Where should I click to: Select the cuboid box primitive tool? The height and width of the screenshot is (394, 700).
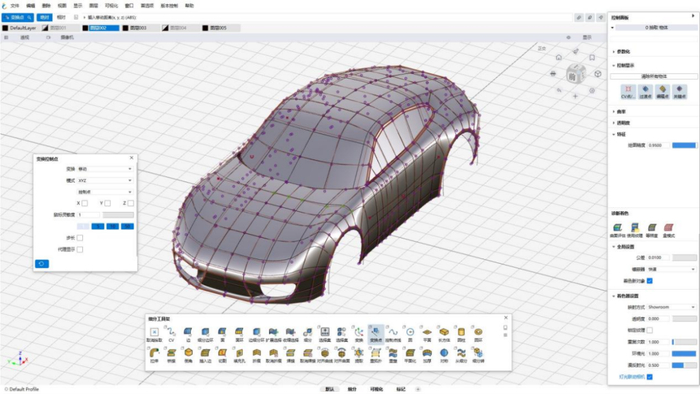444,332
